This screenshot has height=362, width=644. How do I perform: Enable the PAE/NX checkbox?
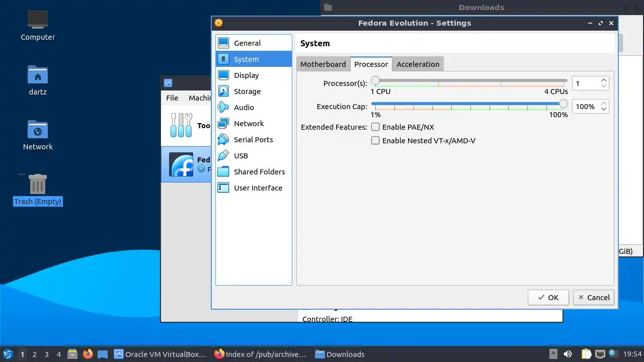point(375,127)
